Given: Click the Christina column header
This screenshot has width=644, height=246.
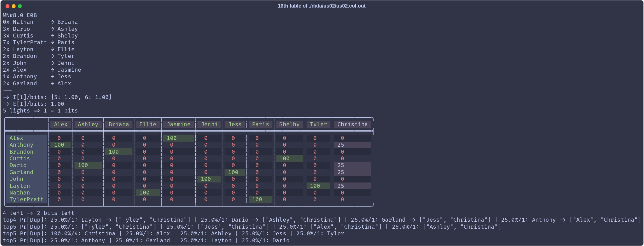Looking at the screenshot, I should [x=353, y=124].
